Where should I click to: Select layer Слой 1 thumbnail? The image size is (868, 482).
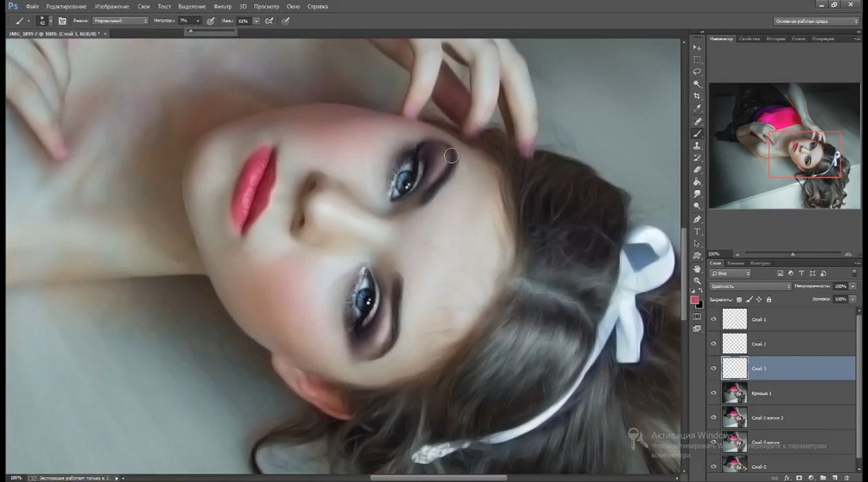pyautogui.click(x=734, y=319)
